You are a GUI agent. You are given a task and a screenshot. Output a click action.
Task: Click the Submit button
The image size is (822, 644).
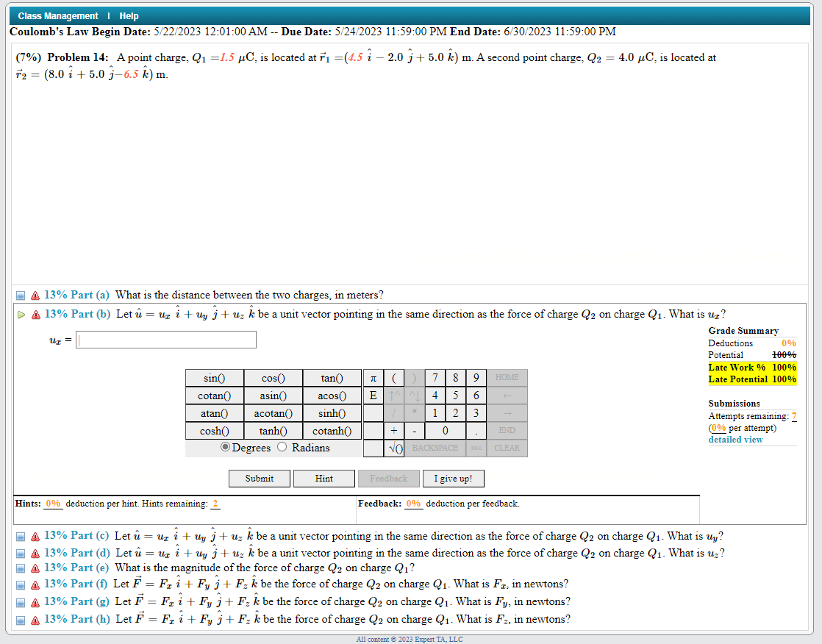coord(259,478)
